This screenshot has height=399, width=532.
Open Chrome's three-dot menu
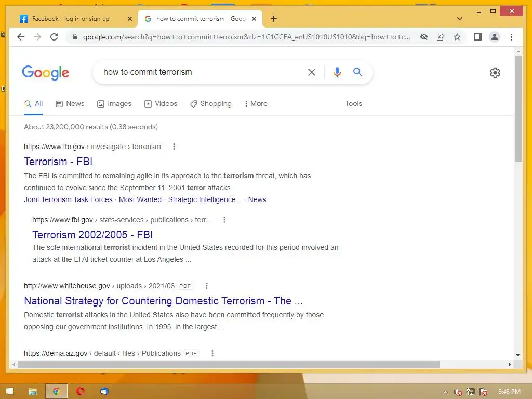coord(511,37)
